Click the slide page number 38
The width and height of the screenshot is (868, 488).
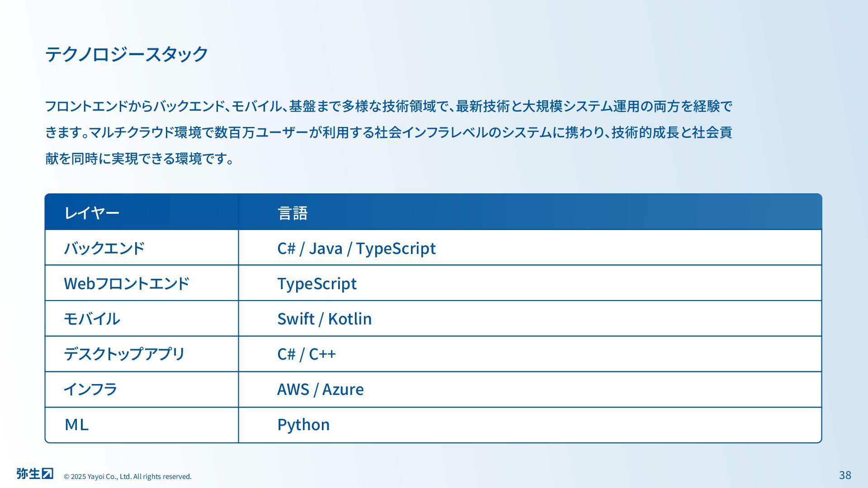tap(845, 475)
